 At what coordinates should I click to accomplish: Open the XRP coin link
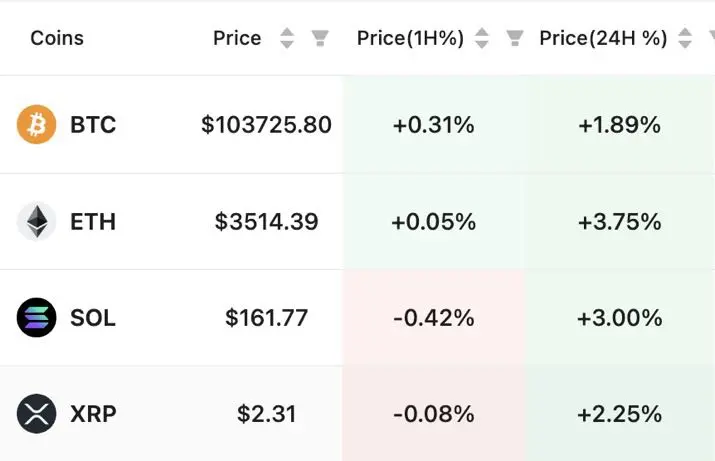[x=93, y=413]
